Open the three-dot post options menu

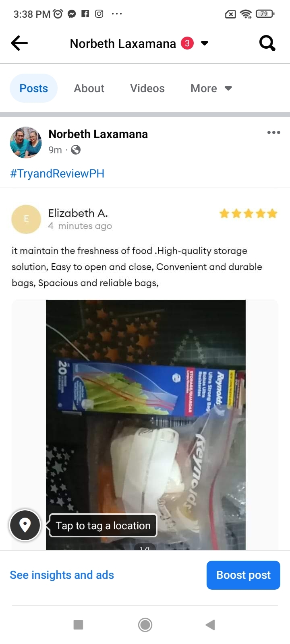[x=273, y=132]
